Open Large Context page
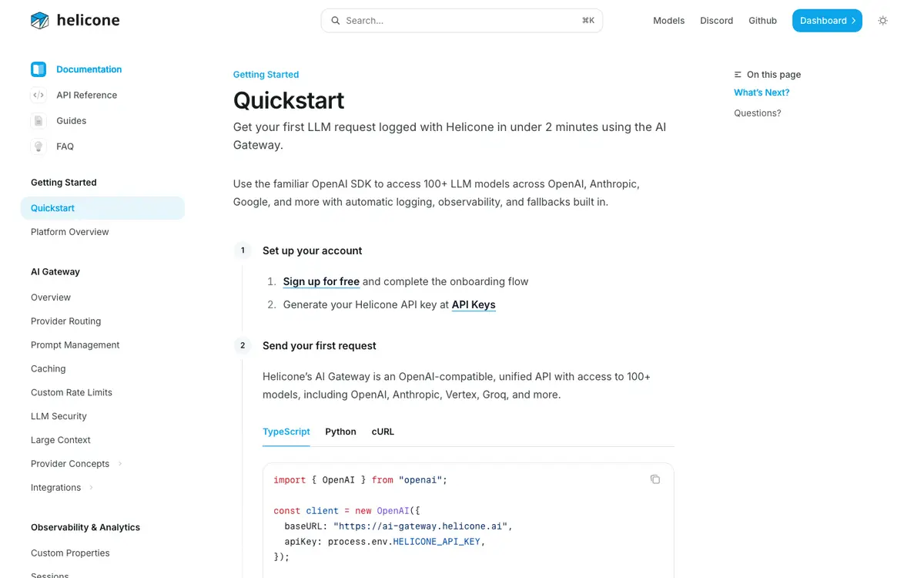924x578 pixels. tap(61, 440)
